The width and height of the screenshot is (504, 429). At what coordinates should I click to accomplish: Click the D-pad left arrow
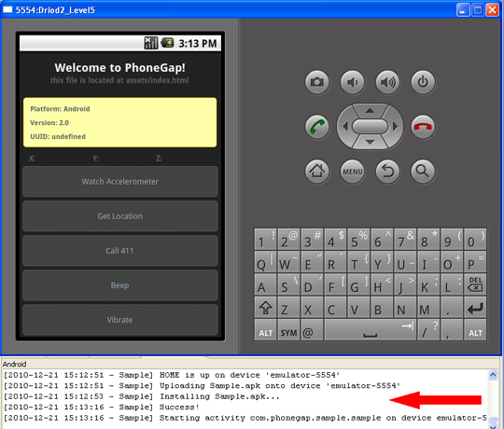(345, 127)
